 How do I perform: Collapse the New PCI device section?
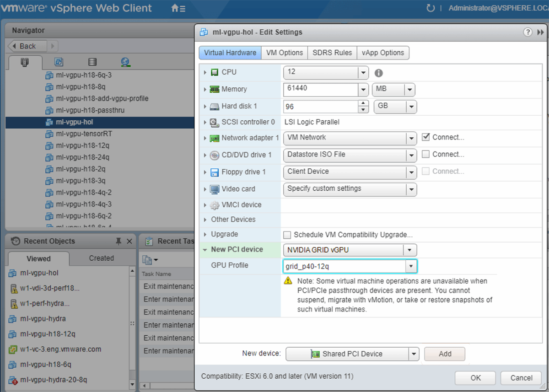[205, 250]
